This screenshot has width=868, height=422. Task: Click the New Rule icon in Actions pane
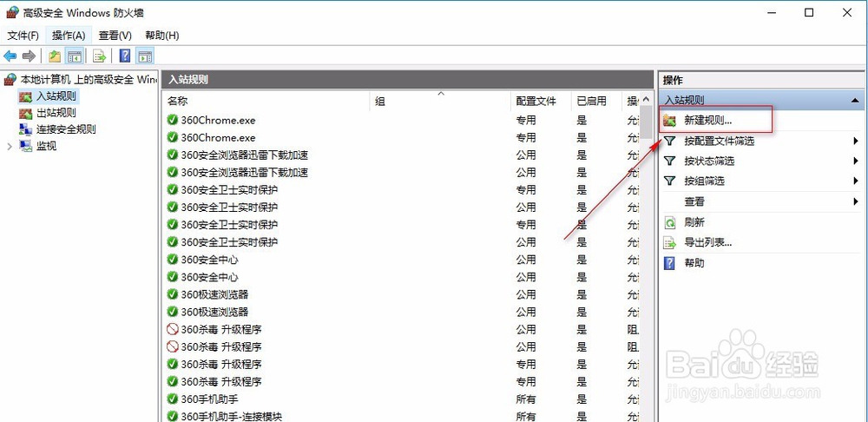point(670,120)
